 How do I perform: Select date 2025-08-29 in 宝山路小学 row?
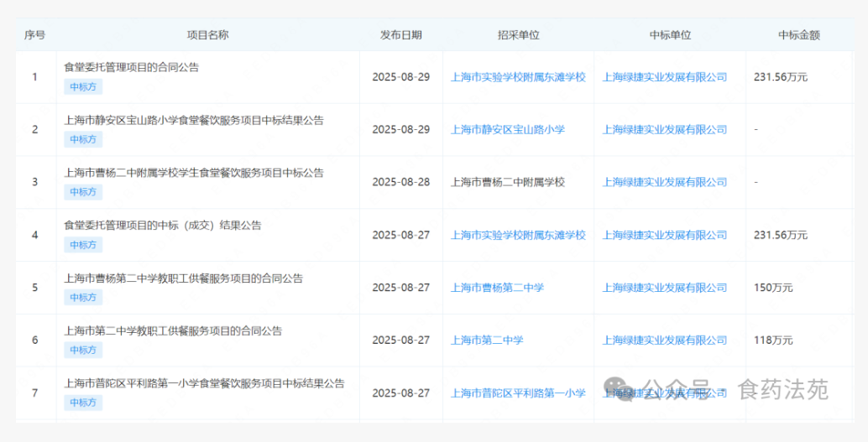coord(400,129)
